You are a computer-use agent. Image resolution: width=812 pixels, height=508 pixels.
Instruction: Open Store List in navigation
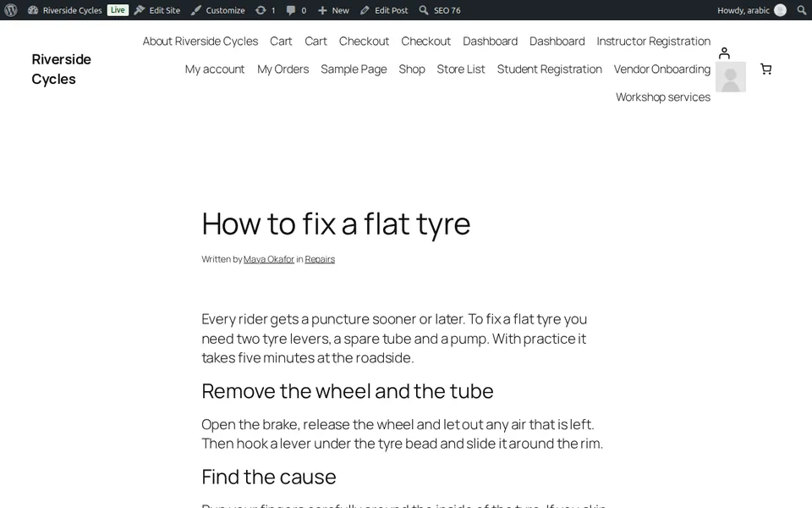point(461,69)
